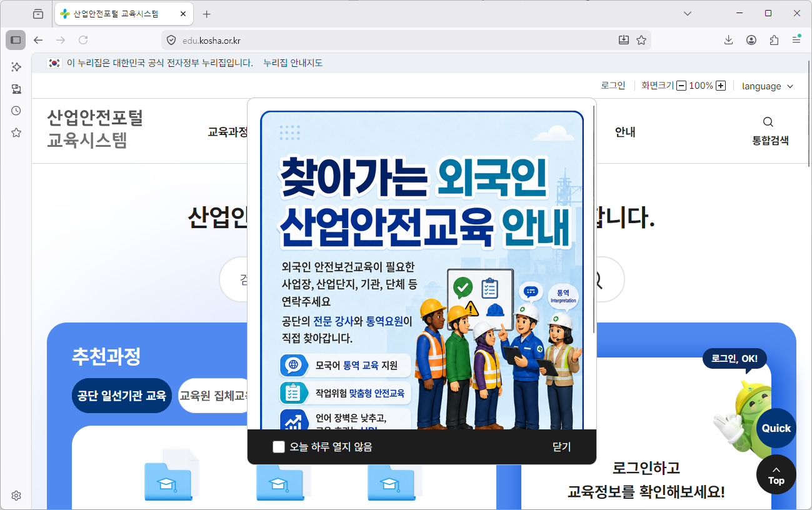Image resolution: width=812 pixels, height=510 pixels.
Task: Click 추천과정 heading text
Action: click(106, 357)
